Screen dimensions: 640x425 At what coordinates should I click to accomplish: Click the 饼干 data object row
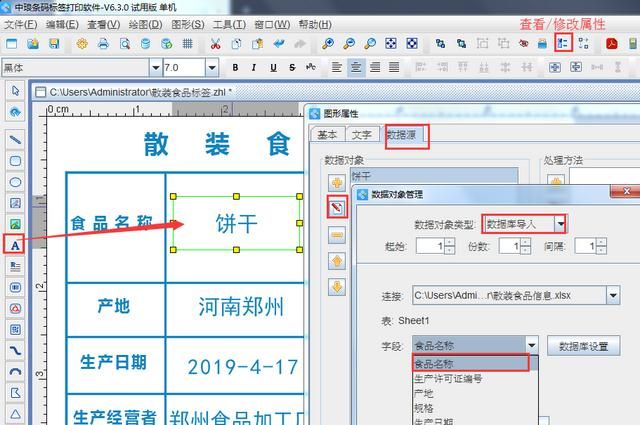click(x=434, y=176)
